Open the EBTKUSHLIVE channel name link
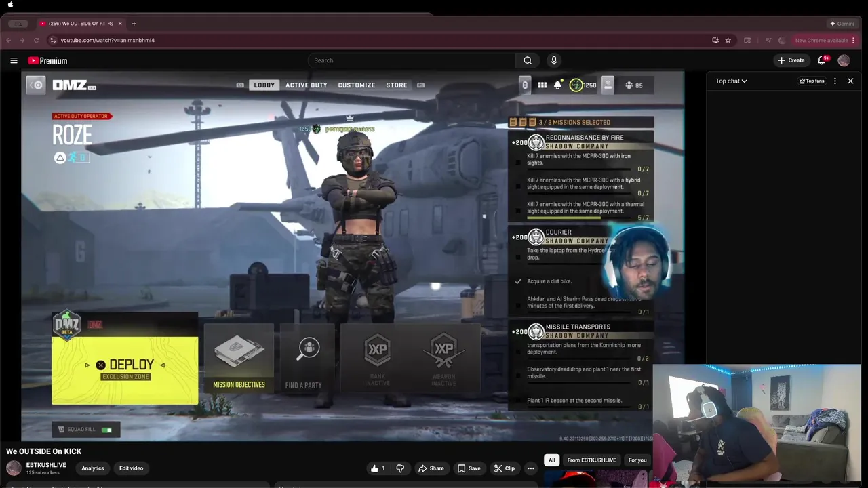The height and width of the screenshot is (488, 868). 46,465
